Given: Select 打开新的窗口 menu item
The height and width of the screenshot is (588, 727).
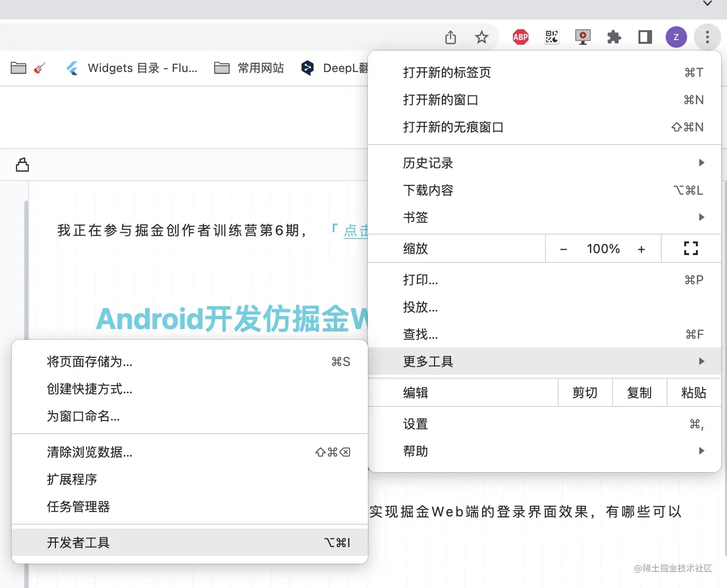Looking at the screenshot, I should click(544, 100).
